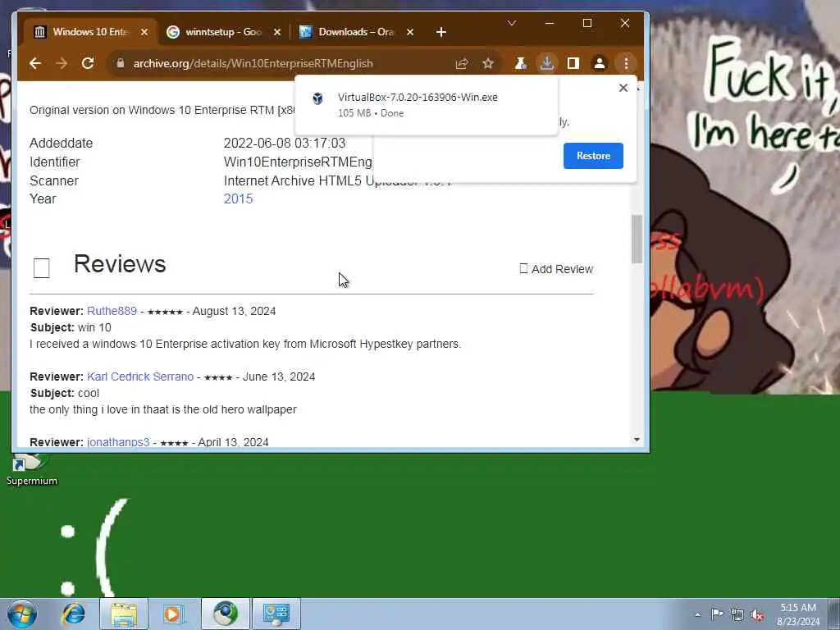Click the forward navigation arrow
840x630 pixels.
[62, 63]
